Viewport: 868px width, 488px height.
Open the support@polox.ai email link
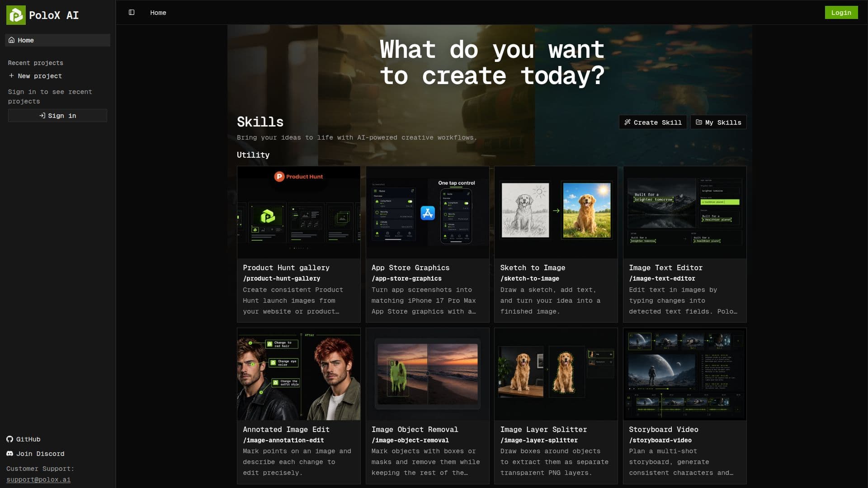38,479
